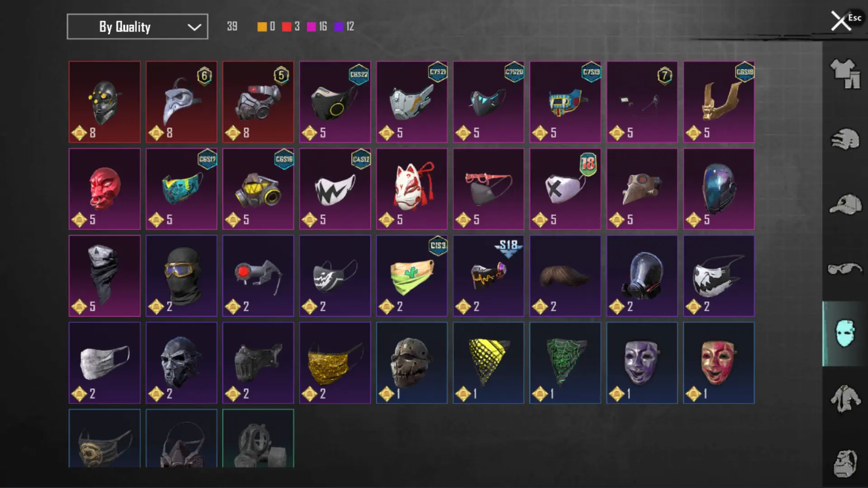
Task: Pick the green cactus bandana mask
Action: [412, 276]
